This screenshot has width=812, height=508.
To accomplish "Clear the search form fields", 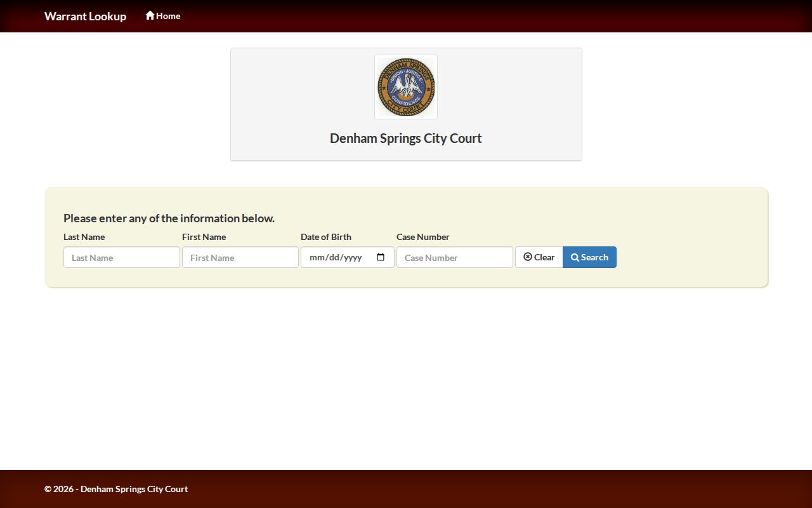I will click(539, 257).
